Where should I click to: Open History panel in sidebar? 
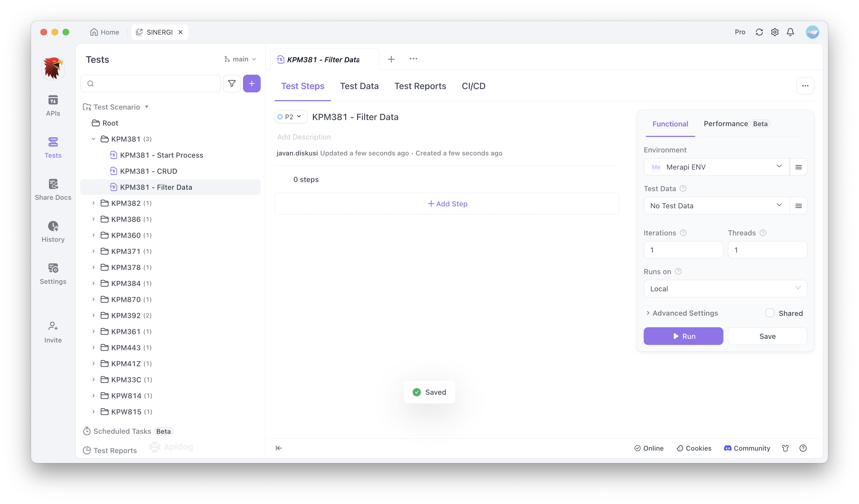point(53,231)
